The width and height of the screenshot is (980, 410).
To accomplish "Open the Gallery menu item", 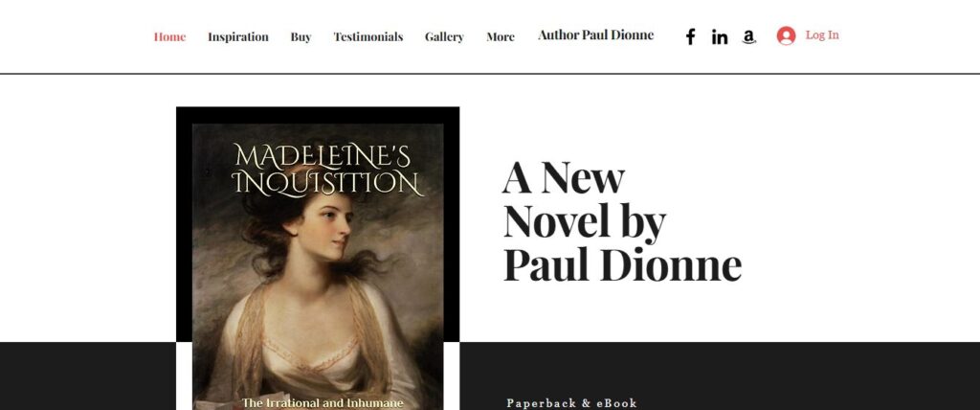I will 444,37.
